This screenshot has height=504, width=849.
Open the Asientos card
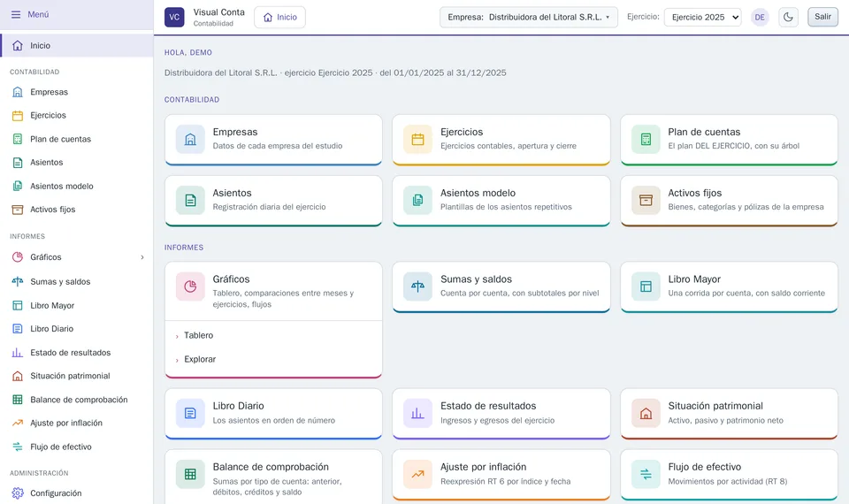[x=273, y=201]
